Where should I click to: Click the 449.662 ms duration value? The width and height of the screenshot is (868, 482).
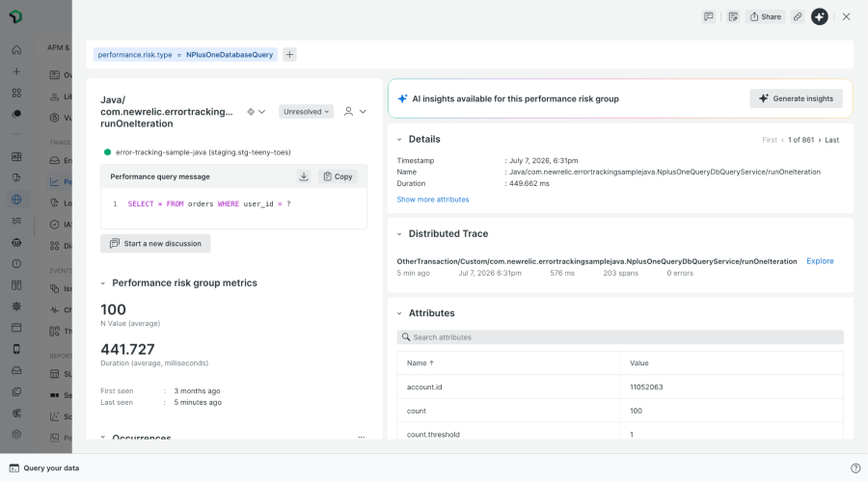pos(529,183)
